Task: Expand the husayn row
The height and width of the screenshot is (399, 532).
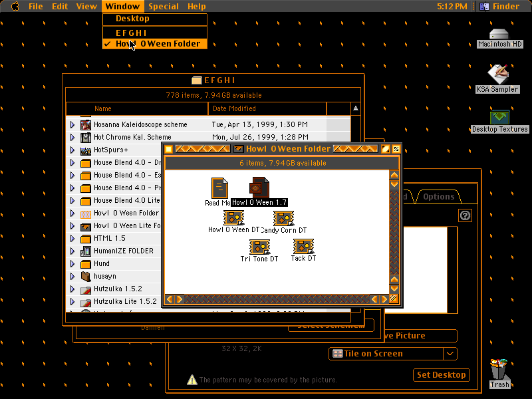Action: [72, 276]
